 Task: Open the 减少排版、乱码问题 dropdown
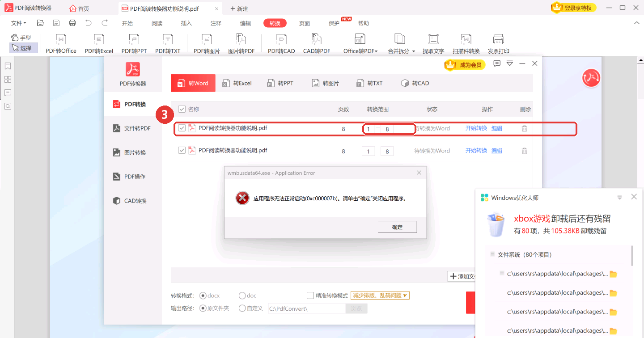[x=380, y=296]
